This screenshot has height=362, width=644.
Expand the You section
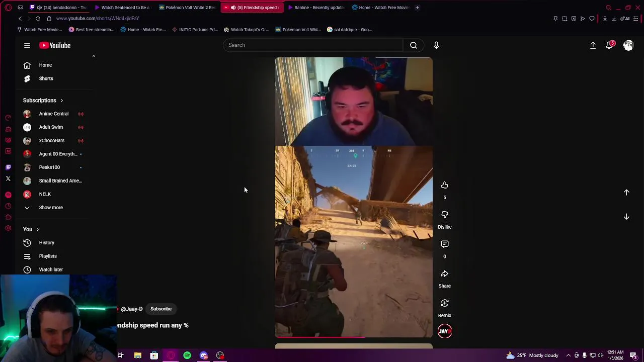click(31, 229)
